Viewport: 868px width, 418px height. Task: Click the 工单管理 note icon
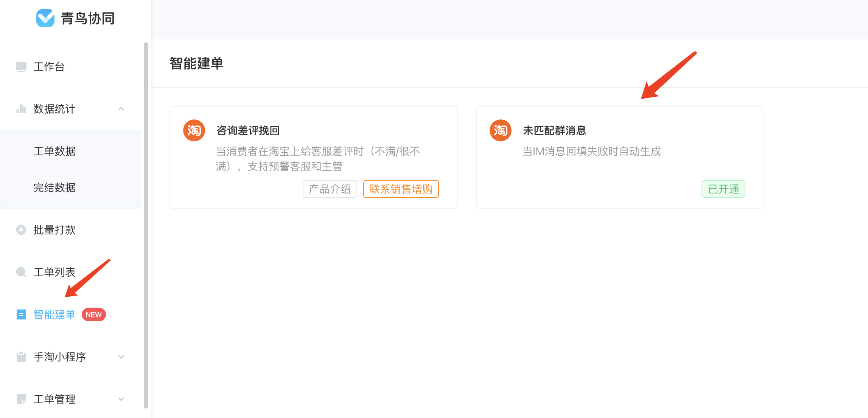pos(21,399)
